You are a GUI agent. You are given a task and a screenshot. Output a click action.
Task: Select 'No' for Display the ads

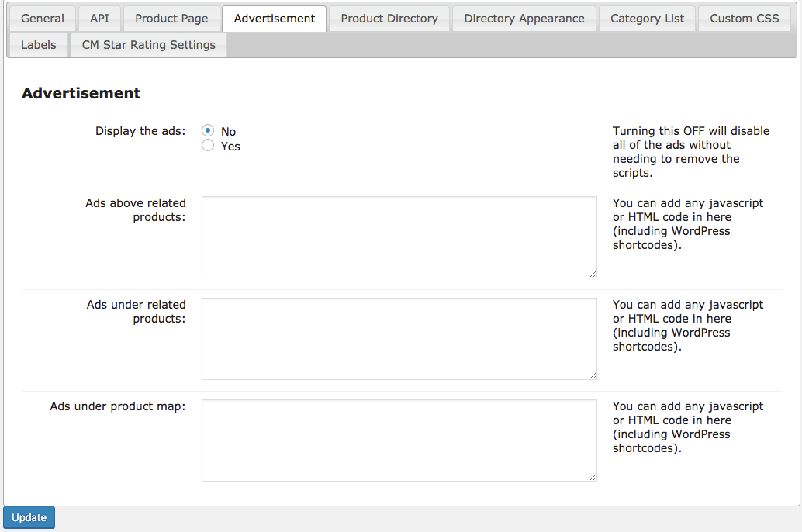[x=208, y=131]
